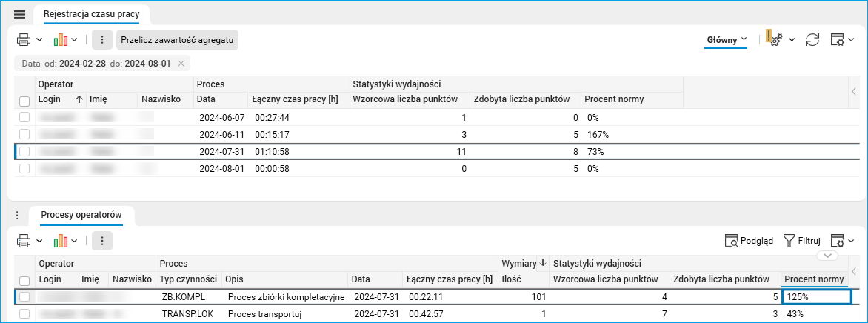Open the top table configuration icon
868x323 pixels.
[x=838, y=40]
